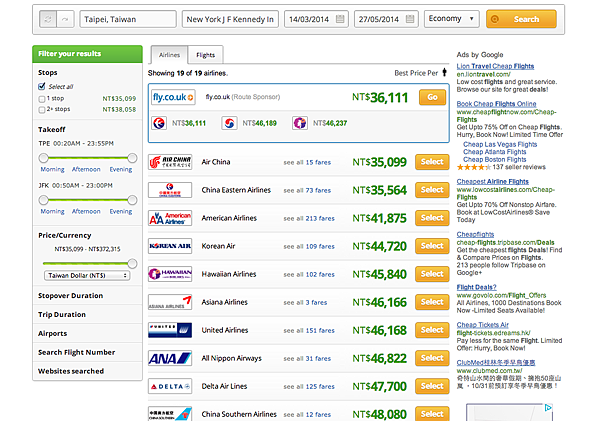This screenshot has width=600, height=421.
Task: Open the Cheap Las Vegas Flights link
Action: tap(500, 144)
